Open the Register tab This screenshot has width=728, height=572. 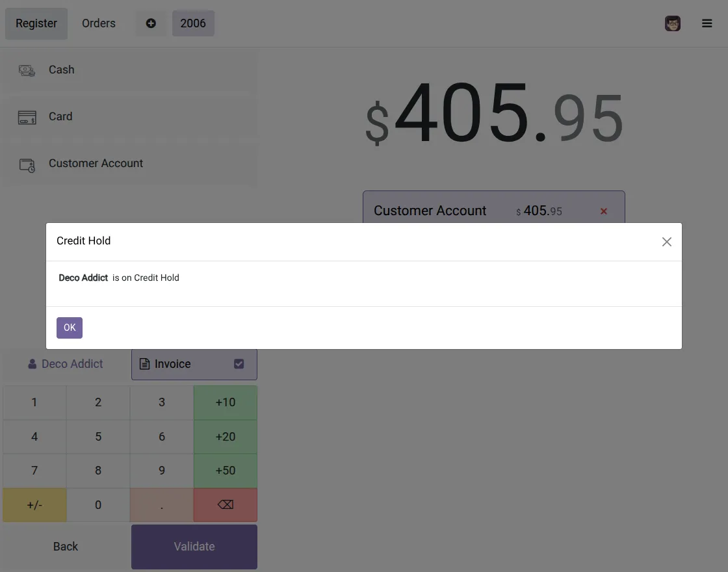click(36, 23)
